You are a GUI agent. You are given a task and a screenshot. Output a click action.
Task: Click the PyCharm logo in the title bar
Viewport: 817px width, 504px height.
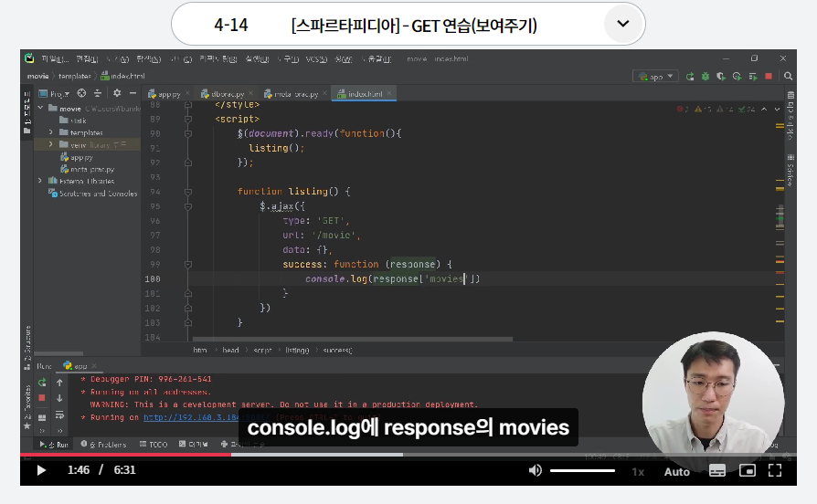(29, 58)
